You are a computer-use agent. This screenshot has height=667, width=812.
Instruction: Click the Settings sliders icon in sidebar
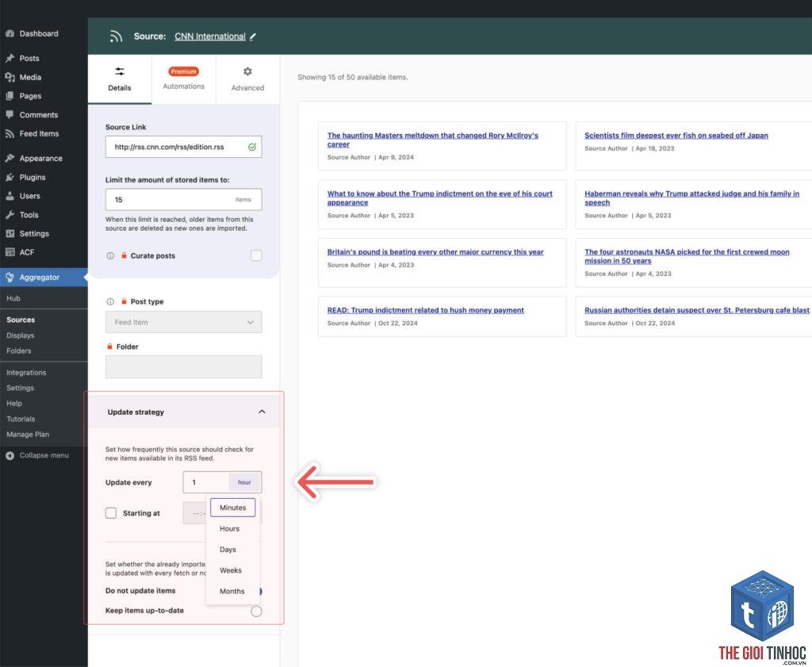10,233
